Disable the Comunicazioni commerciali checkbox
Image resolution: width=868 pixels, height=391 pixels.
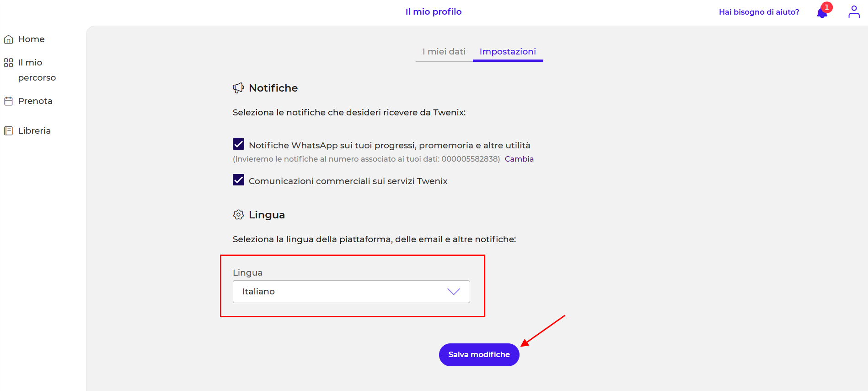click(x=238, y=180)
